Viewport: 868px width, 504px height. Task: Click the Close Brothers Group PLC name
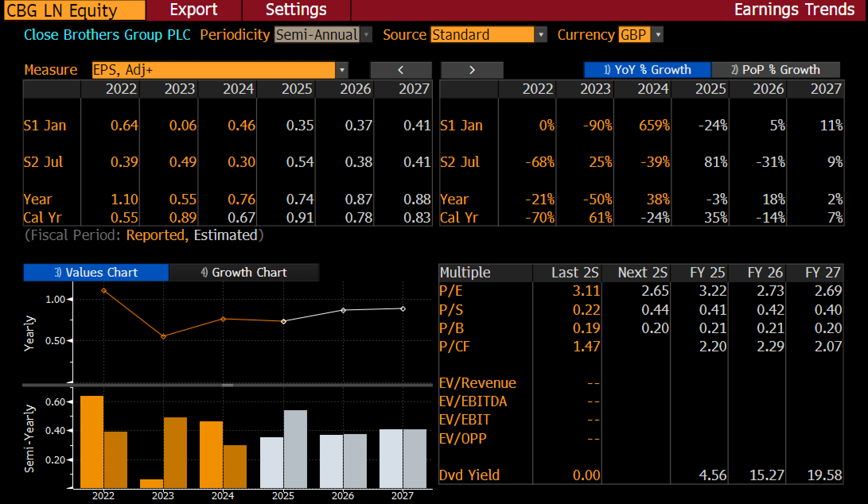click(107, 35)
